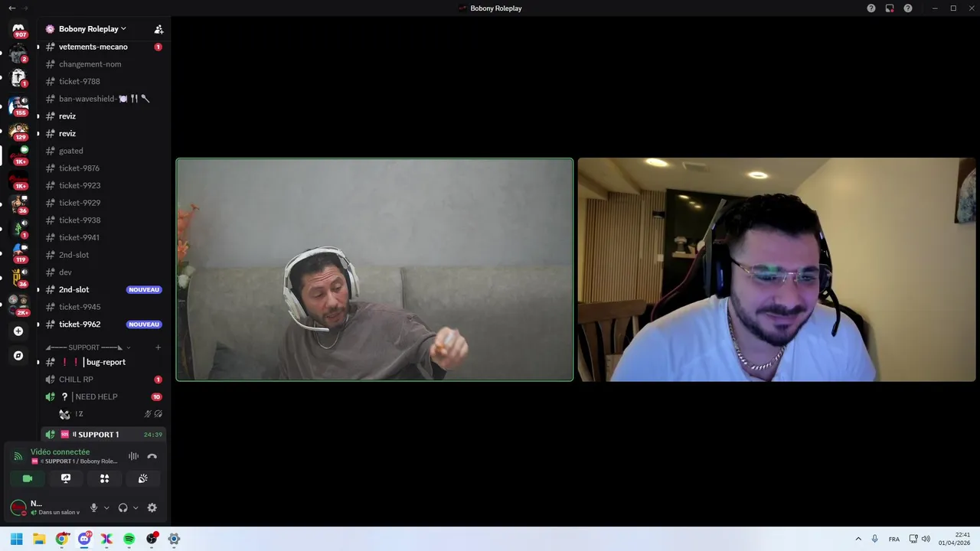
Task: Show hidden system tray icons
Action: (x=858, y=539)
